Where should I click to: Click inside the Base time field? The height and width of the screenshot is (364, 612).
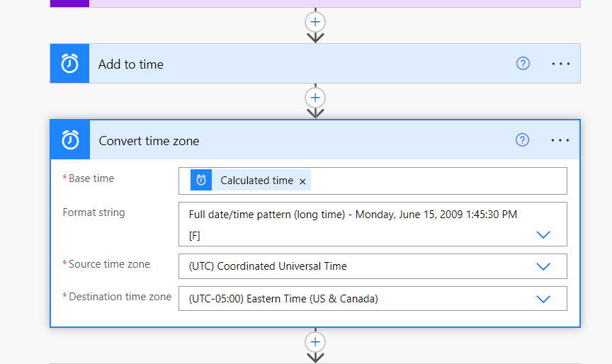click(439, 181)
